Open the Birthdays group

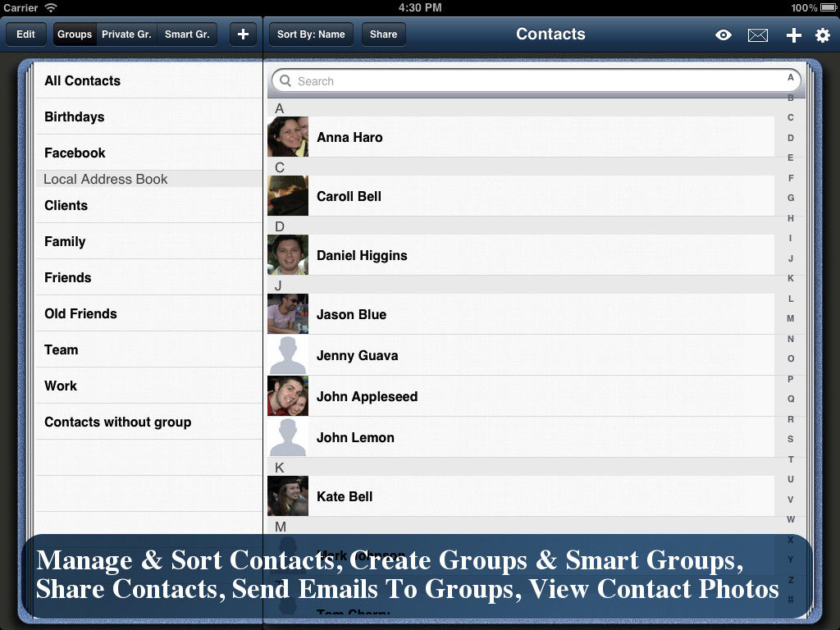[x=148, y=116]
